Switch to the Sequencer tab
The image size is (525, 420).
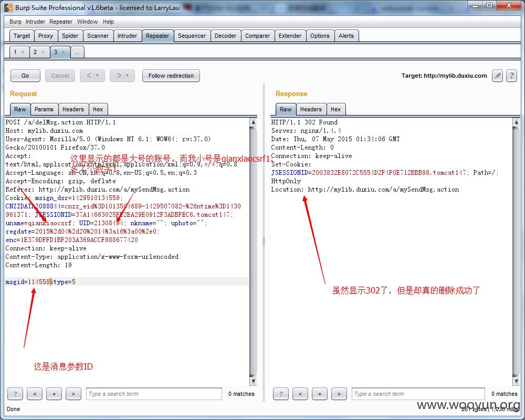[192, 36]
